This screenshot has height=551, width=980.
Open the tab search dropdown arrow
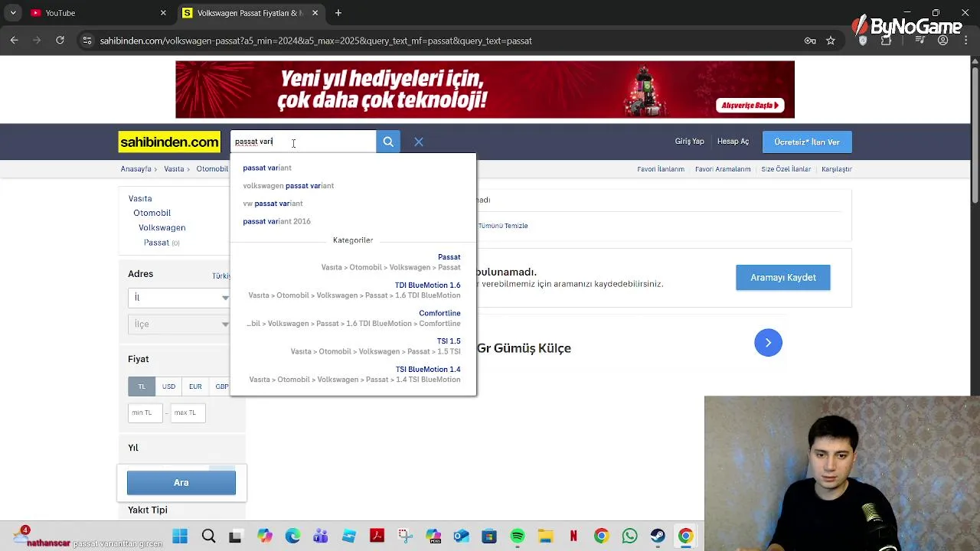click(x=13, y=13)
